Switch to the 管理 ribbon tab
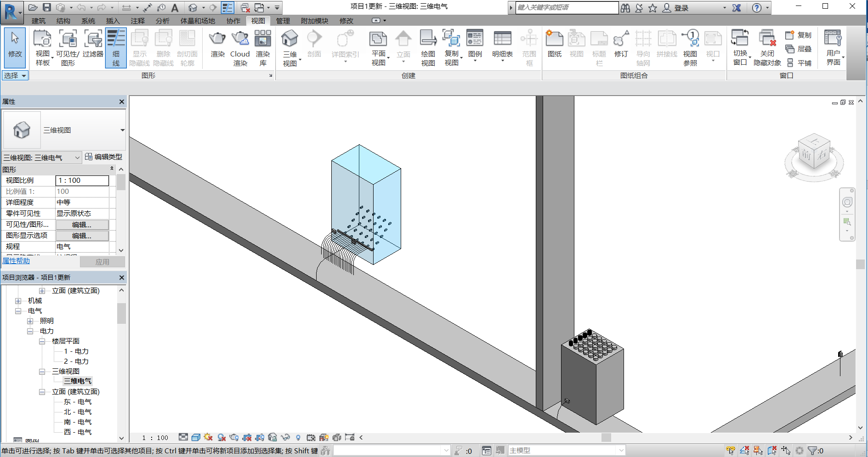 pyautogui.click(x=283, y=21)
